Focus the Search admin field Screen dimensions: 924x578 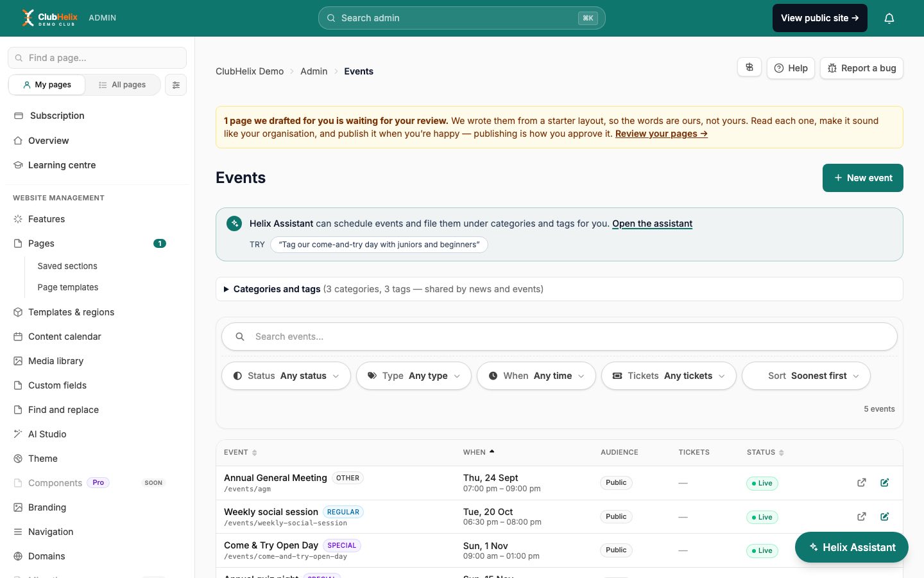(462, 18)
